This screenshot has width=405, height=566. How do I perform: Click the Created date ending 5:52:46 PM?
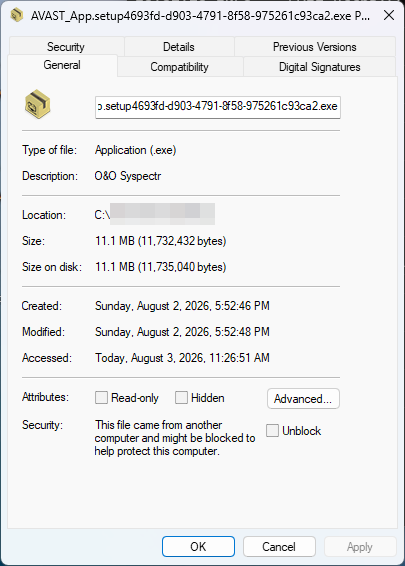182,306
